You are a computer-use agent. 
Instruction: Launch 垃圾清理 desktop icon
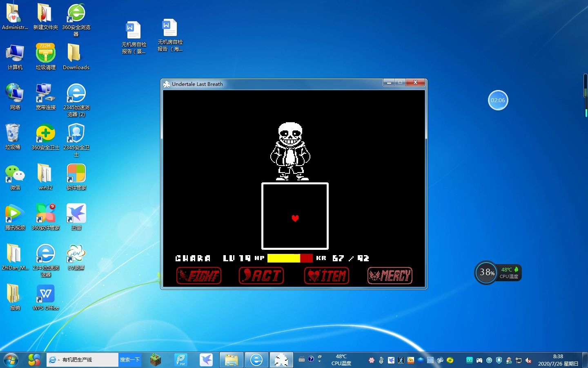point(45,57)
